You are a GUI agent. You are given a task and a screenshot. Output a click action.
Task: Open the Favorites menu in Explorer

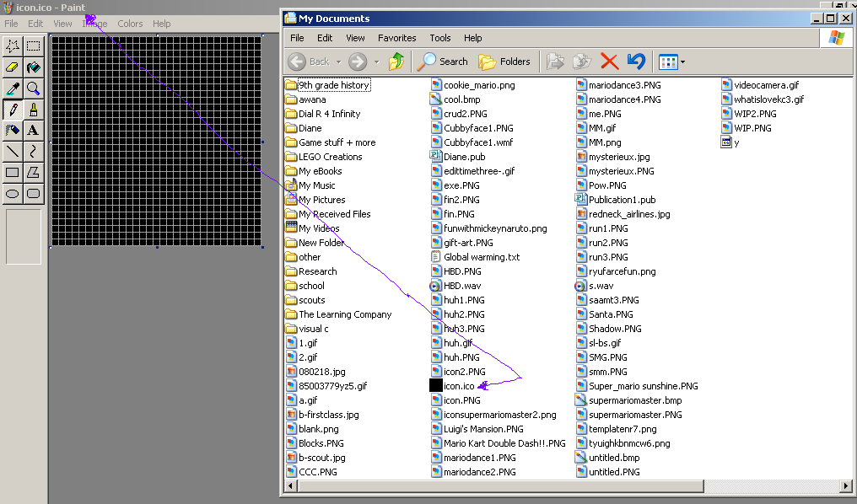coord(396,38)
